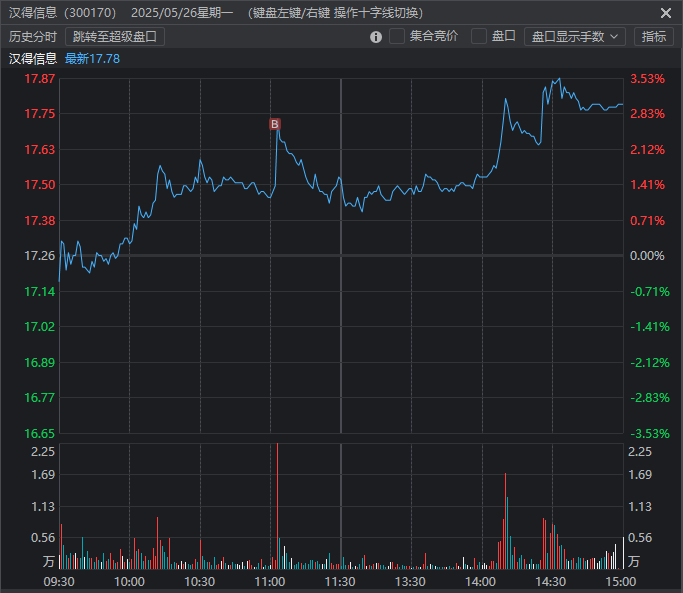Viewport: 683px width, 593px height.
Task: Click the 3.53% top percentage label
Action: (647, 79)
